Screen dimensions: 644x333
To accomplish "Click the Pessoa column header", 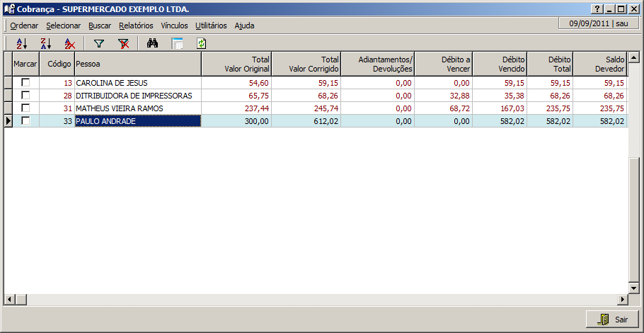I will (138, 64).
